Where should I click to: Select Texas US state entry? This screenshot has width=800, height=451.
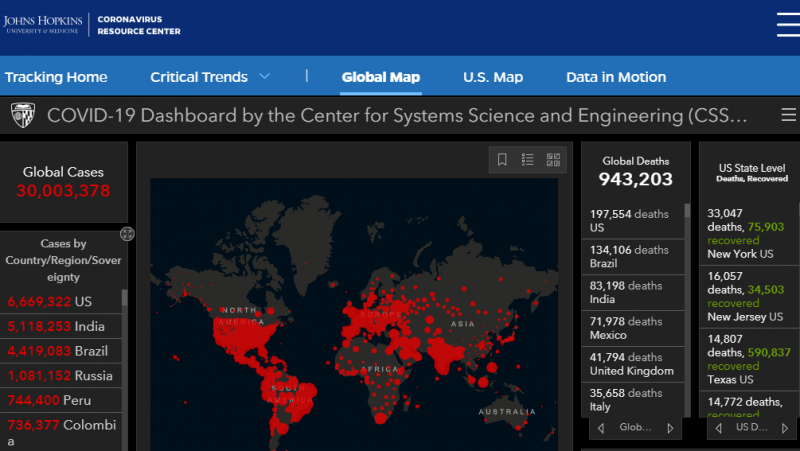coord(748,359)
